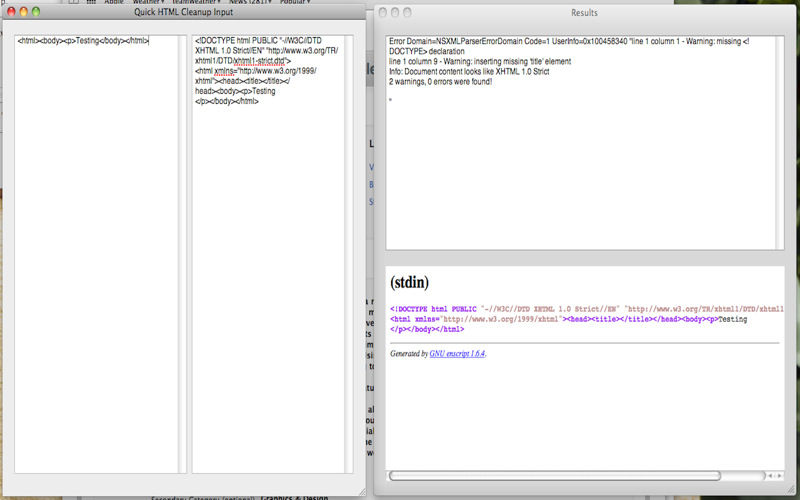This screenshot has height=500, width=800.
Task: Click the vertical scrollbar of the Results messages
Action: 780,143
